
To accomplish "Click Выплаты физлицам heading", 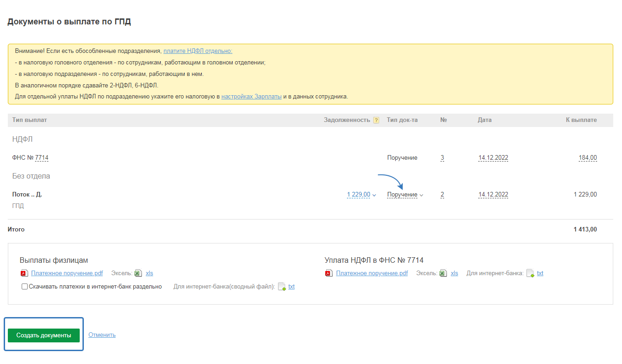I will [x=54, y=260].
